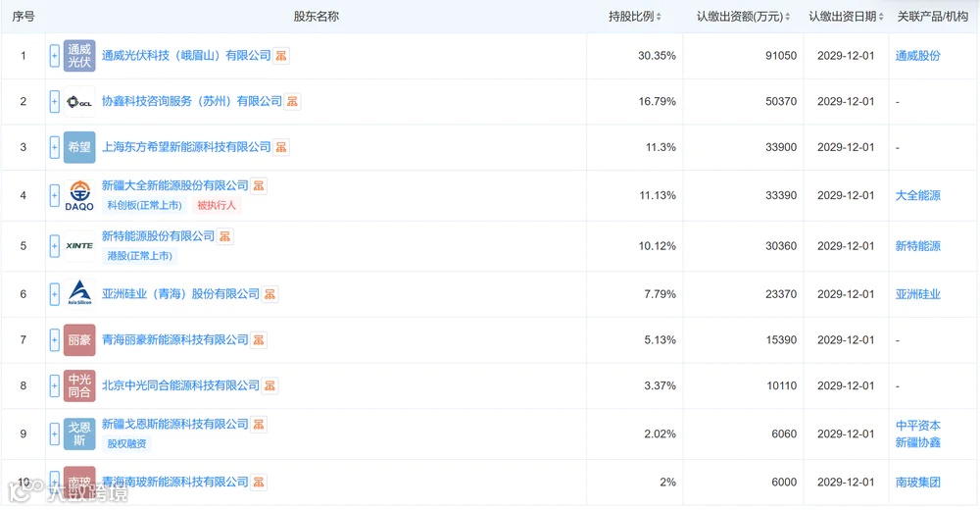
Task: Open equity structure icon beside 上海东方希望新能源科技有限公司
Action: click(x=281, y=147)
